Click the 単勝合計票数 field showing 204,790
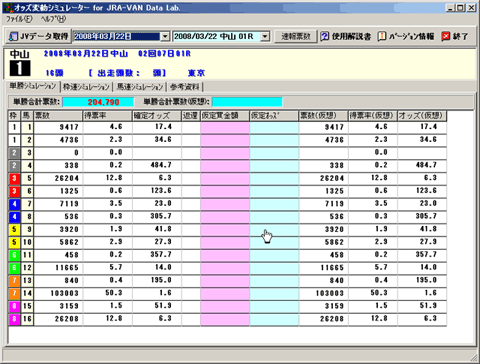The width and height of the screenshot is (480, 364). (98, 102)
